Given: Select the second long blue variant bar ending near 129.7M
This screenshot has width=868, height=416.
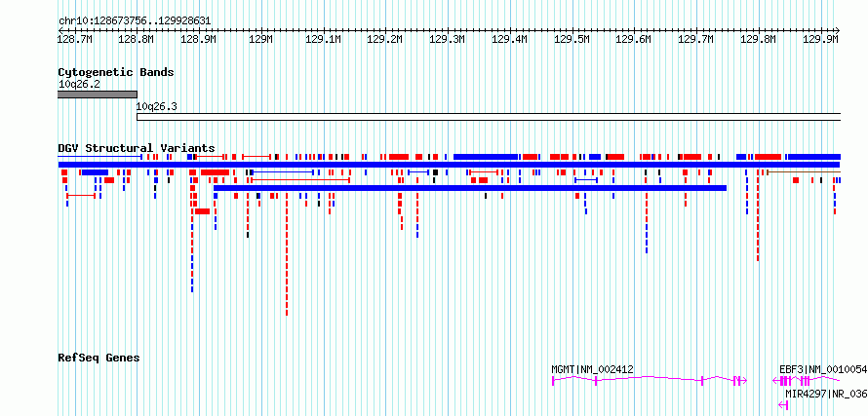Looking at the screenshot, I should pyautogui.click(x=470, y=188).
